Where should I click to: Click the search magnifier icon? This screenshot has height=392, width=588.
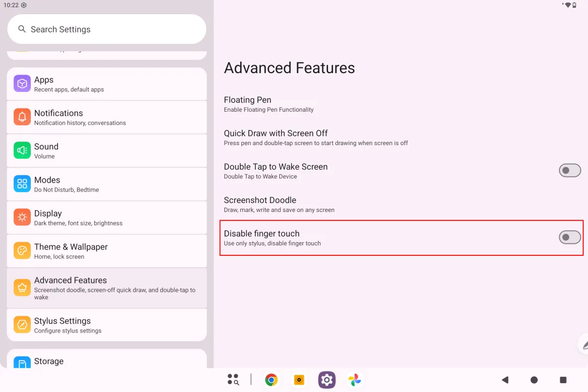pyautogui.click(x=22, y=29)
